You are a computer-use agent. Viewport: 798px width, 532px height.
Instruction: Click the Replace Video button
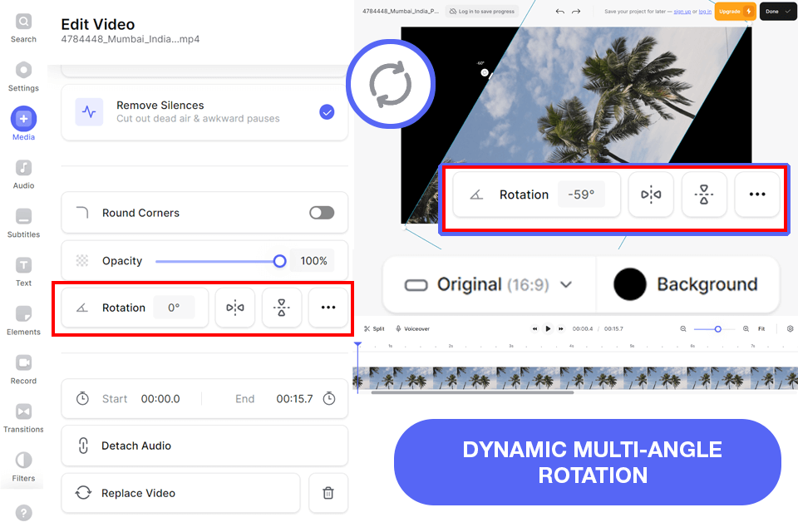coord(180,493)
